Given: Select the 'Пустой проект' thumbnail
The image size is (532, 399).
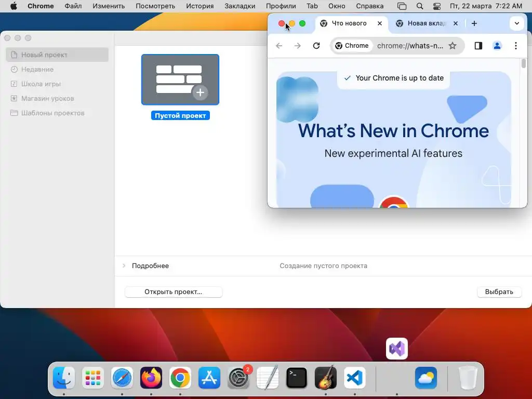Looking at the screenshot, I should tap(180, 79).
